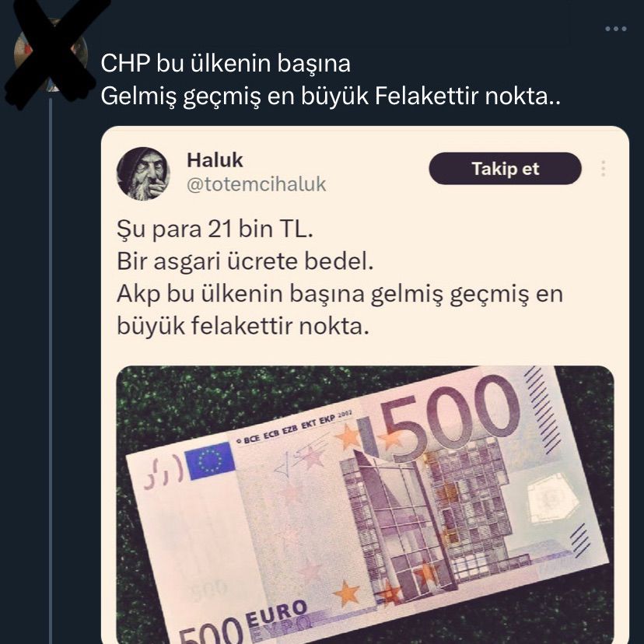Click the hologram patch on the banknote's right side
Screen dimensions: 644x644
[x=553, y=499]
